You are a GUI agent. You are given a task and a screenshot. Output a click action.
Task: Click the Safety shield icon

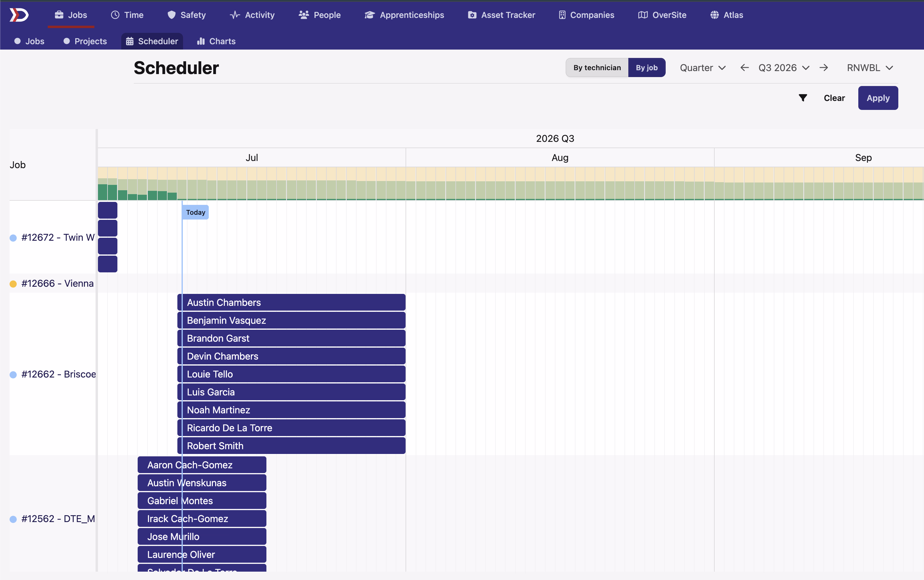tap(171, 15)
